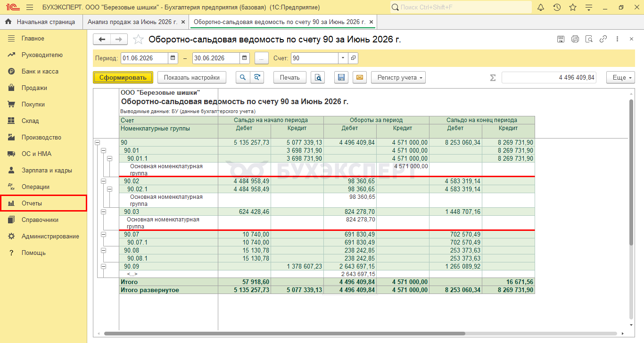Open history clock icon in title bar

pos(557,8)
